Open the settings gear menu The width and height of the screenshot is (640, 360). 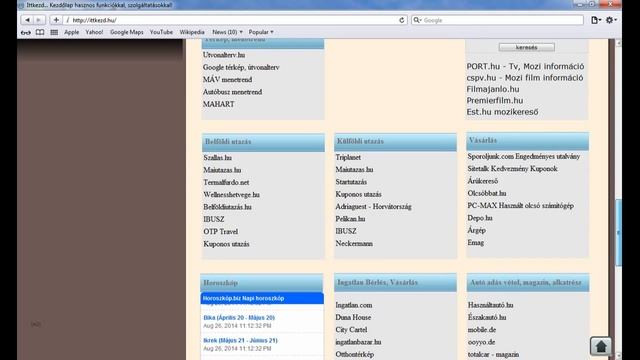[611, 20]
